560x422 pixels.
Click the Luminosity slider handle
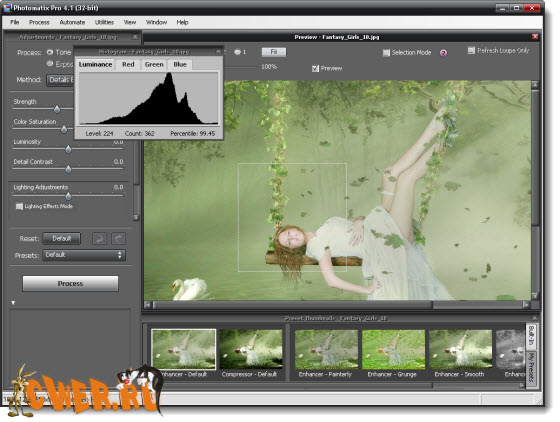68,149
